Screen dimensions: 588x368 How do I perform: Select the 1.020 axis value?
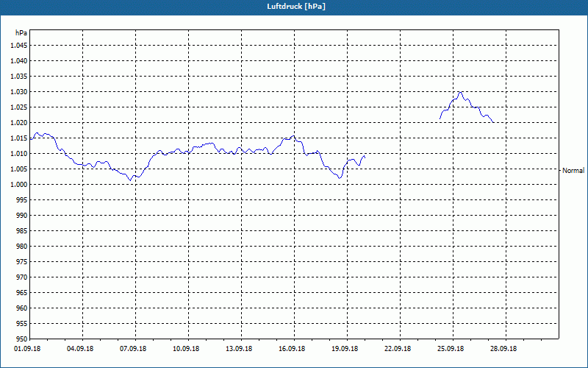(19, 123)
